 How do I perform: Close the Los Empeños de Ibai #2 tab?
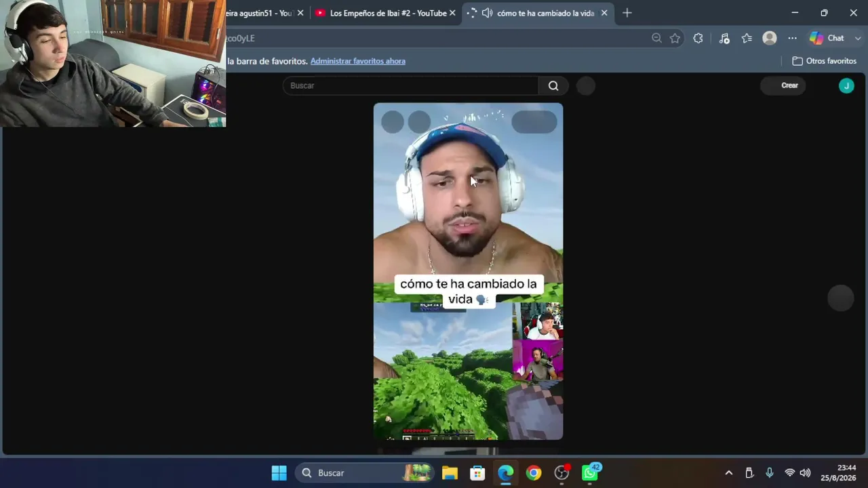point(452,13)
